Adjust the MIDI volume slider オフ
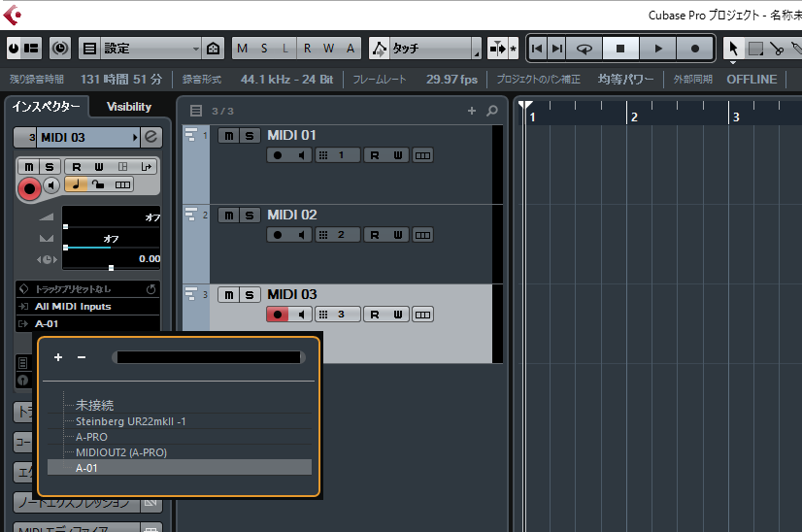 (111, 217)
